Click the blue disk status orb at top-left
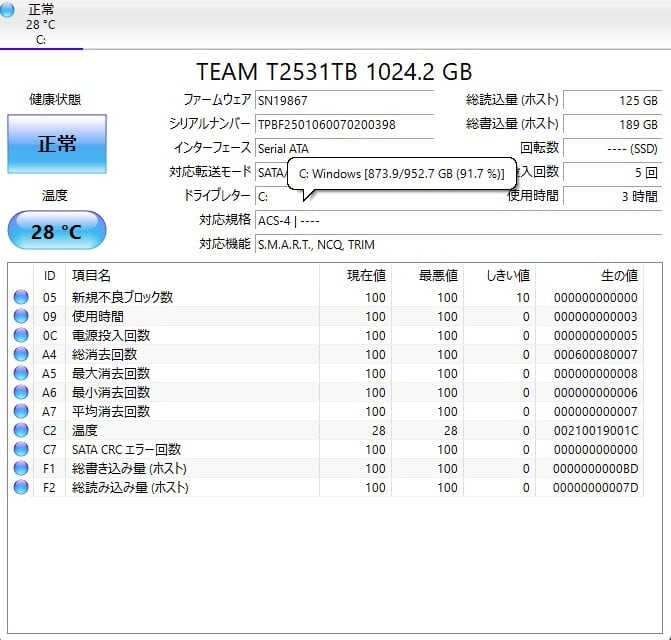671x640 pixels. point(9,10)
